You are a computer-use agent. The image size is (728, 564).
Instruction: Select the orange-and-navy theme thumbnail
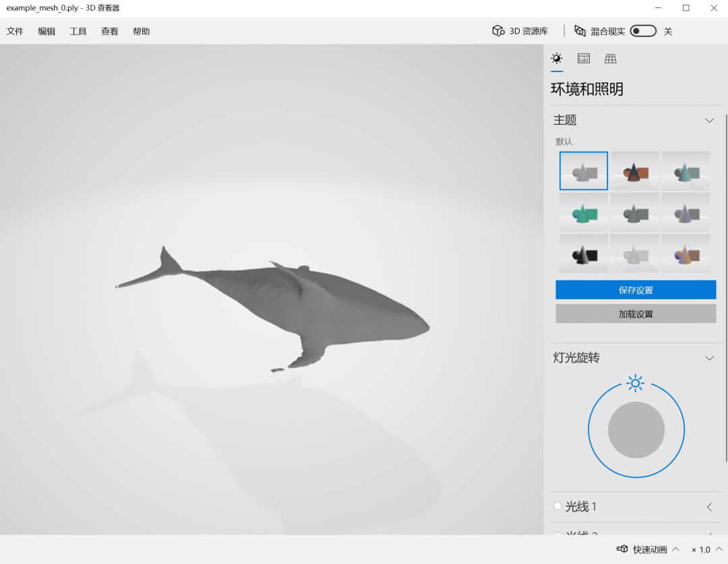[635, 171]
